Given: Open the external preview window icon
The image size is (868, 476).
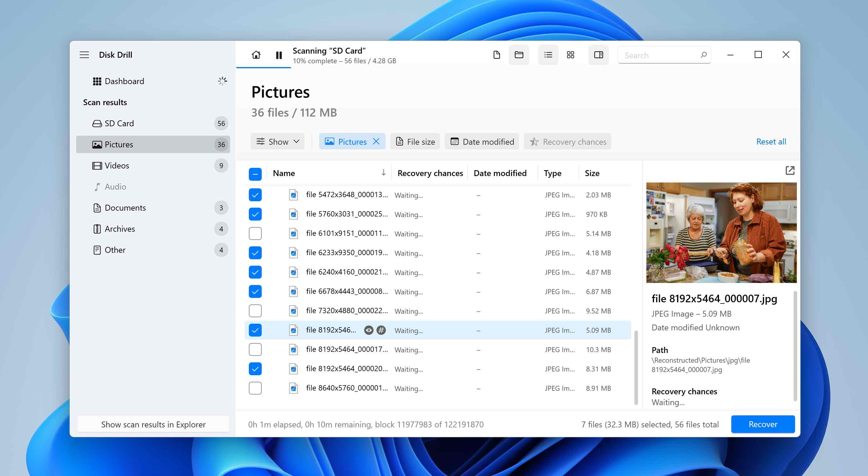Looking at the screenshot, I should (790, 171).
